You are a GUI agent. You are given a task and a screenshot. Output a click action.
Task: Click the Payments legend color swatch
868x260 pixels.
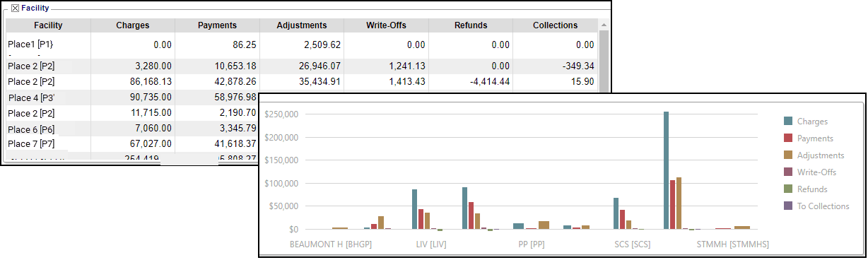point(787,138)
